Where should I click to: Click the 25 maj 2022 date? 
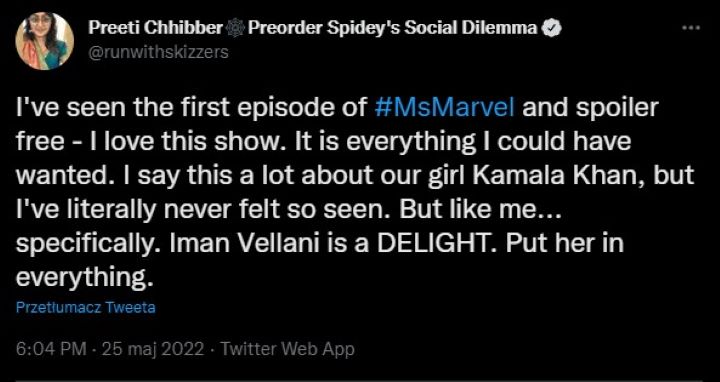[x=153, y=349]
